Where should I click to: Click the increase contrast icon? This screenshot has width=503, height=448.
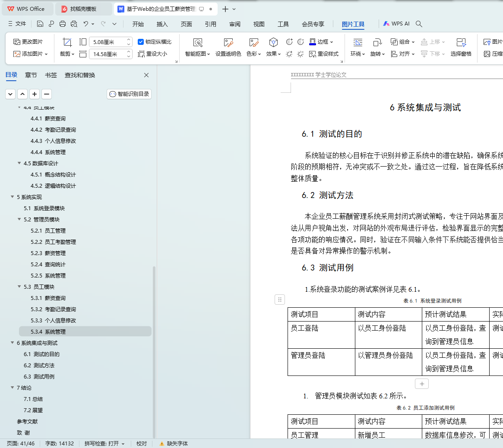pyautogui.click(x=289, y=42)
